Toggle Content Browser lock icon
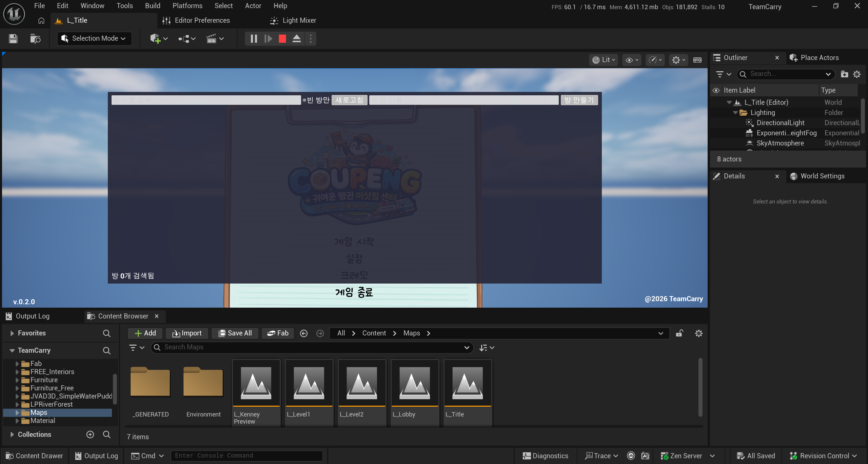Viewport: 868px width, 464px height. click(679, 333)
